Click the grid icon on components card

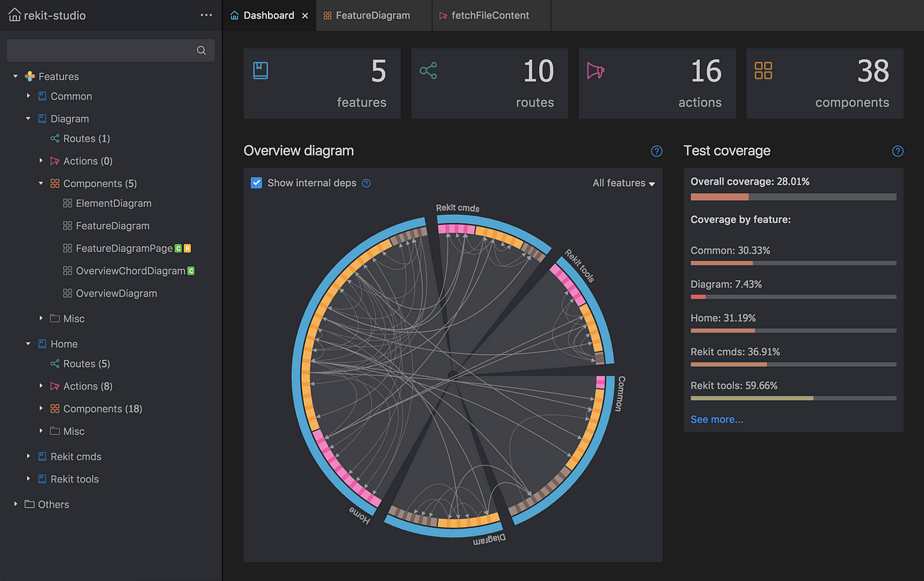[x=763, y=72]
